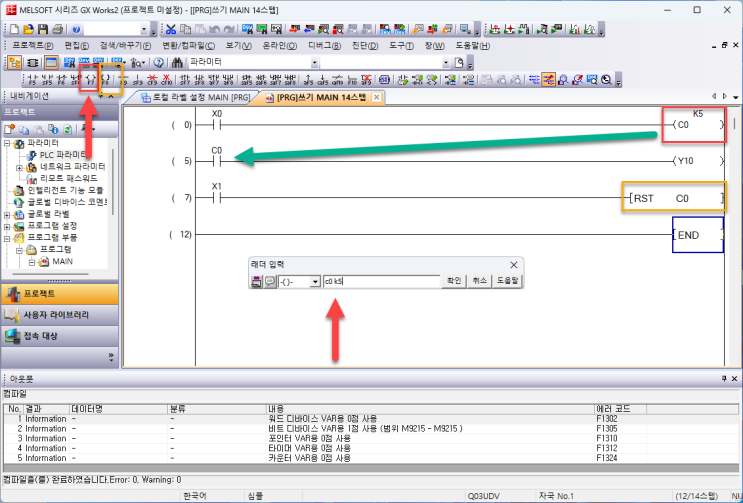Viewport: 743px width, 503px height.
Task: Draw horizontal line using F9 icon
Action: [124, 80]
